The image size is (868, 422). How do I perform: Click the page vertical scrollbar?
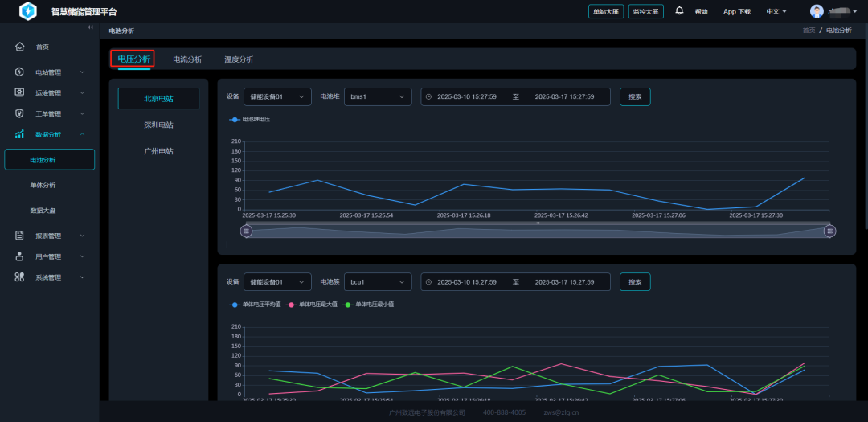866,127
